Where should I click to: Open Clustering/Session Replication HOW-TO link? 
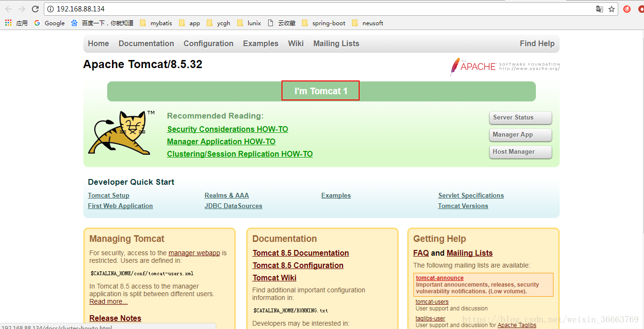(x=240, y=154)
